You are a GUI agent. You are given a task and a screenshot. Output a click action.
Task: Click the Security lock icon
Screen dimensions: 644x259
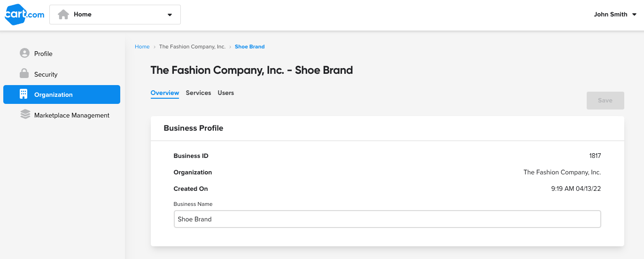[x=24, y=74]
